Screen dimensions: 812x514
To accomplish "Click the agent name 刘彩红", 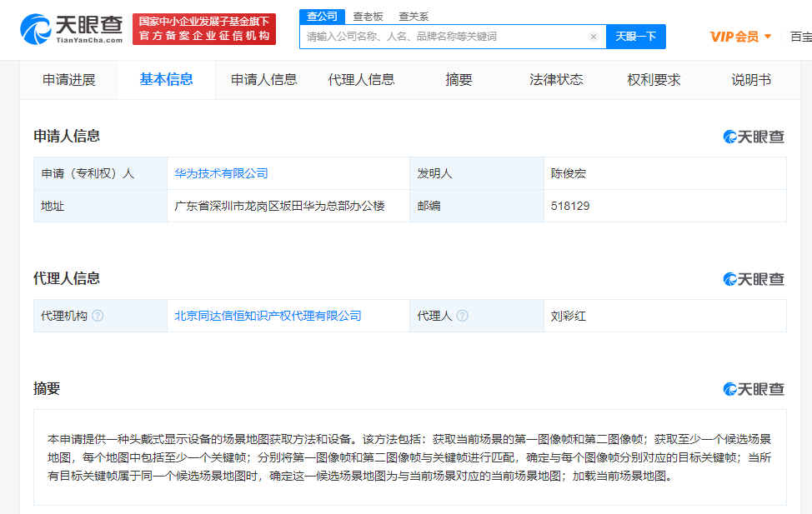I will pyautogui.click(x=568, y=316).
